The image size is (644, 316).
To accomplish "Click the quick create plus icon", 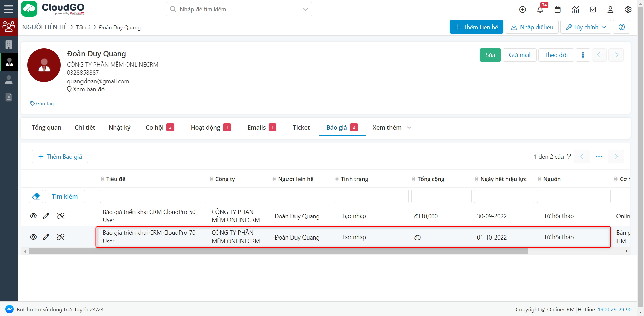I will (522, 10).
